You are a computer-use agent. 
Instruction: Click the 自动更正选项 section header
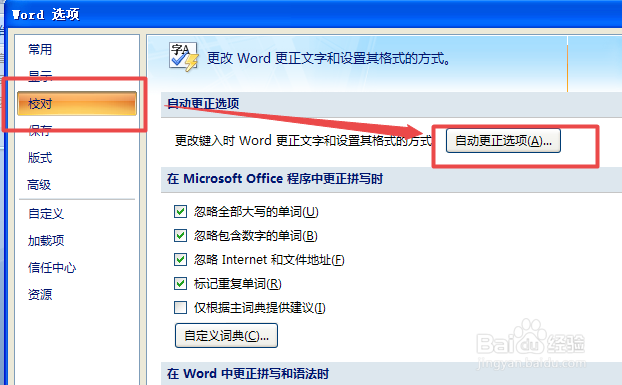[203, 103]
